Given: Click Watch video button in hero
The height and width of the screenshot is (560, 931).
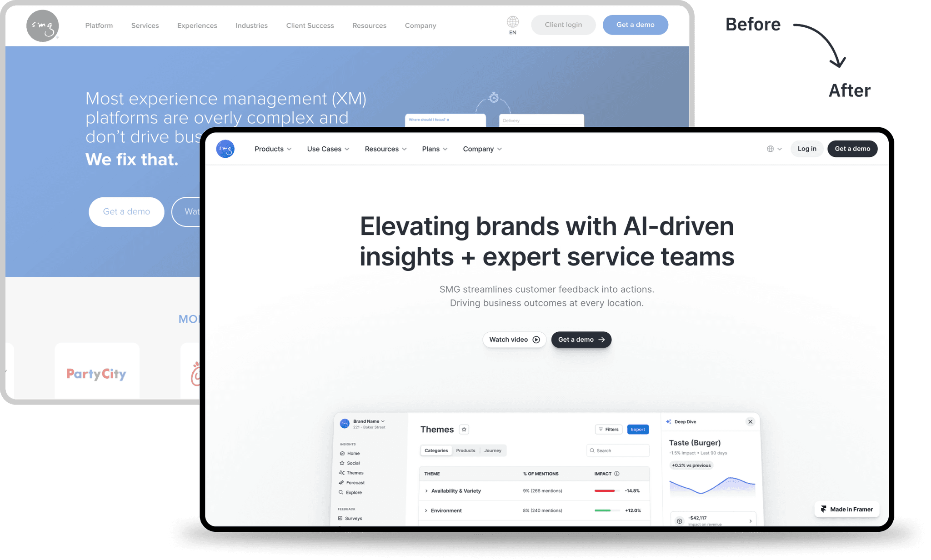Looking at the screenshot, I should pyautogui.click(x=516, y=339).
